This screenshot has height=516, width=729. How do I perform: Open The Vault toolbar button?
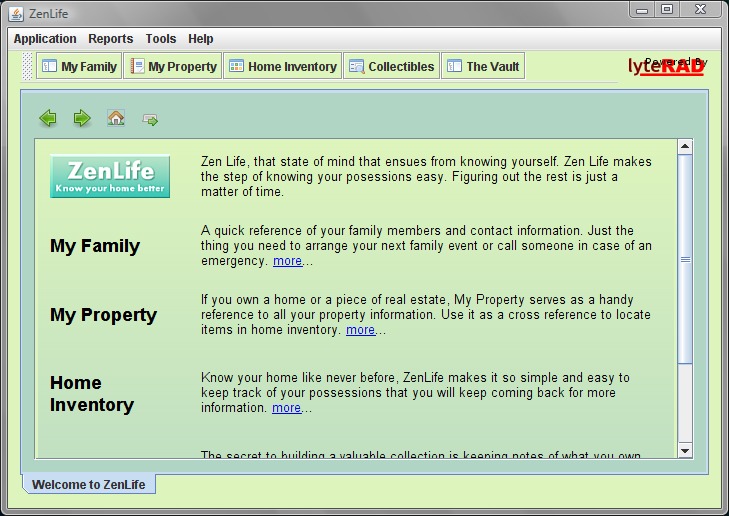[483, 67]
